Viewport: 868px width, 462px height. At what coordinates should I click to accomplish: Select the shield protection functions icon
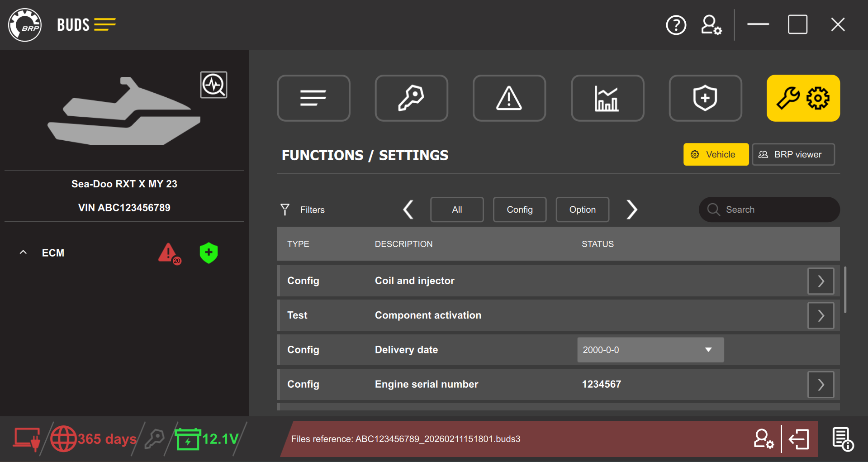(x=705, y=98)
